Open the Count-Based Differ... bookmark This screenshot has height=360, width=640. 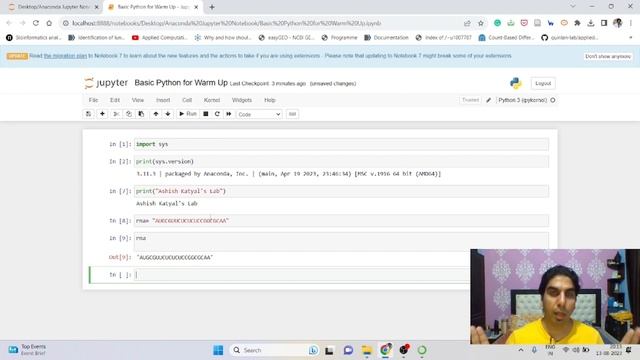[506, 38]
